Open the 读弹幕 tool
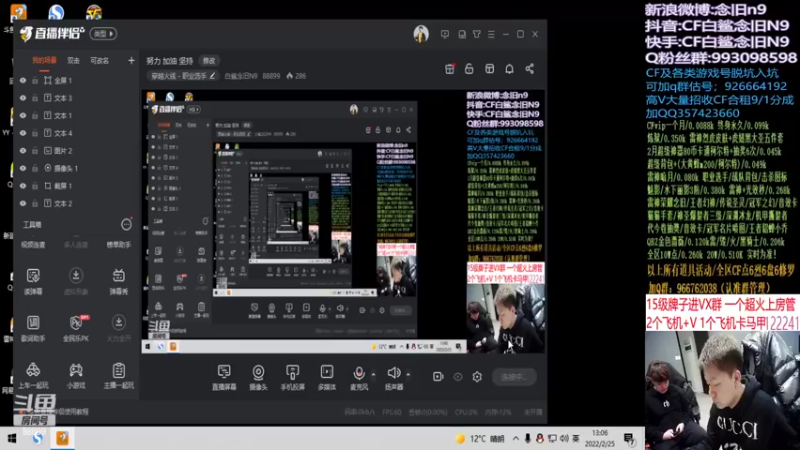Viewport: 800px width, 450px height. coord(33,282)
